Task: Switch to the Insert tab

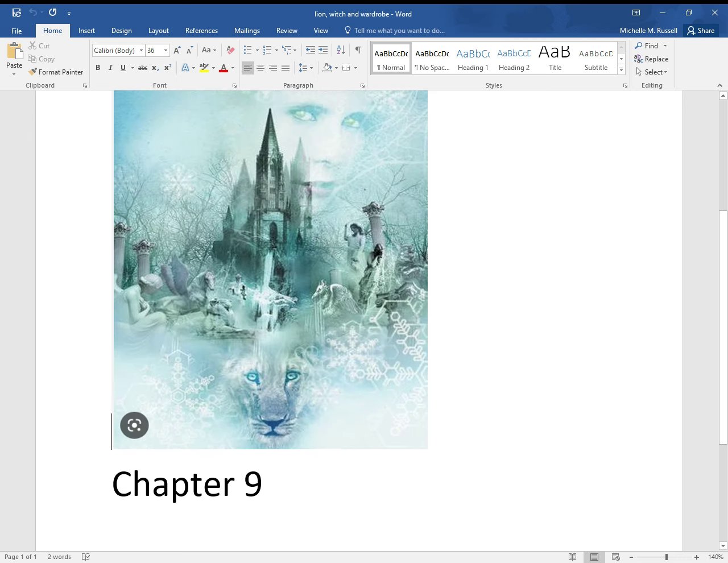Action: pyautogui.click(x=86, y=31)
